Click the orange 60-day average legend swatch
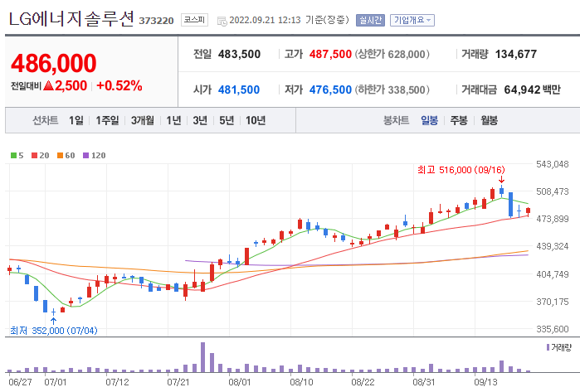This screenshot has height=392, width=580. pos(60,156)
